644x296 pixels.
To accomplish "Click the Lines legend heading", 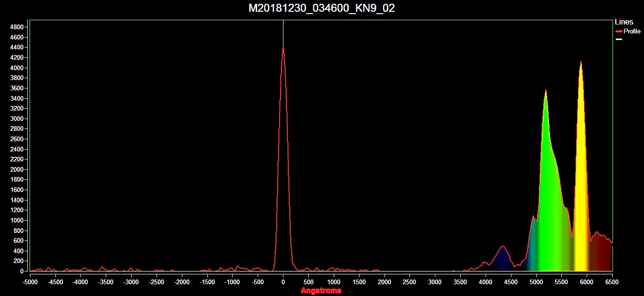I will point(624,22).
